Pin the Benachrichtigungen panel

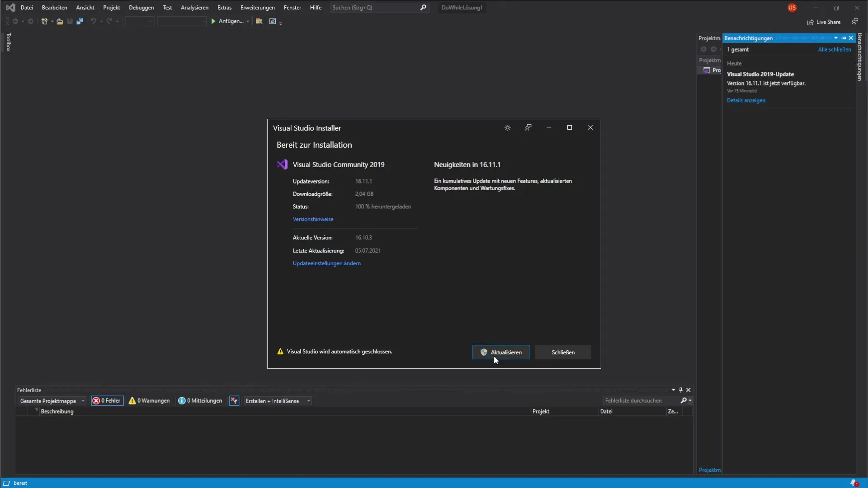tap(844, 38)
